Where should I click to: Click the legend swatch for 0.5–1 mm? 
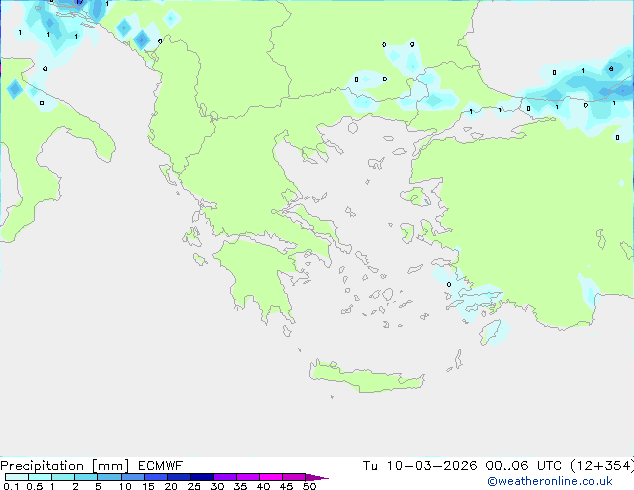(x=40, y=477)
